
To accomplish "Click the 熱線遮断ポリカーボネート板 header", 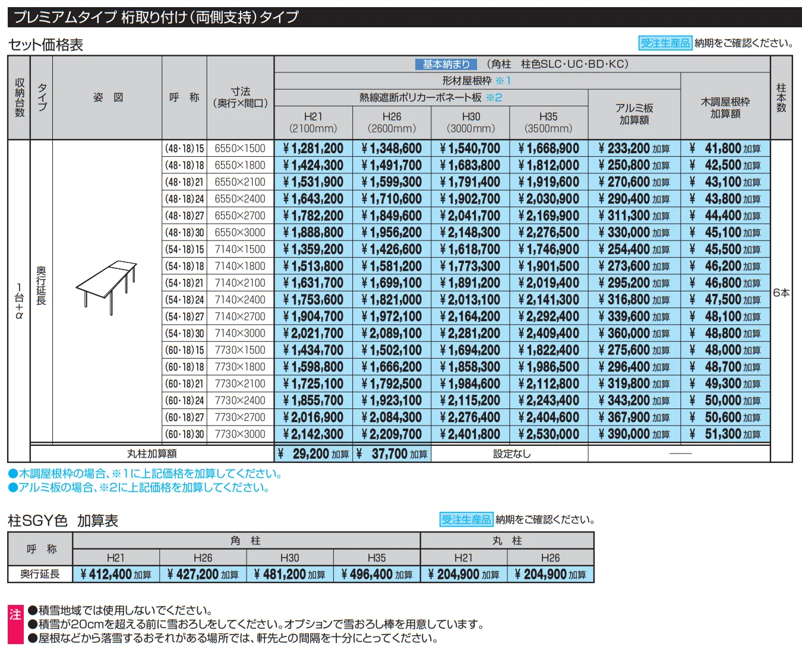I will pos(431,97).
